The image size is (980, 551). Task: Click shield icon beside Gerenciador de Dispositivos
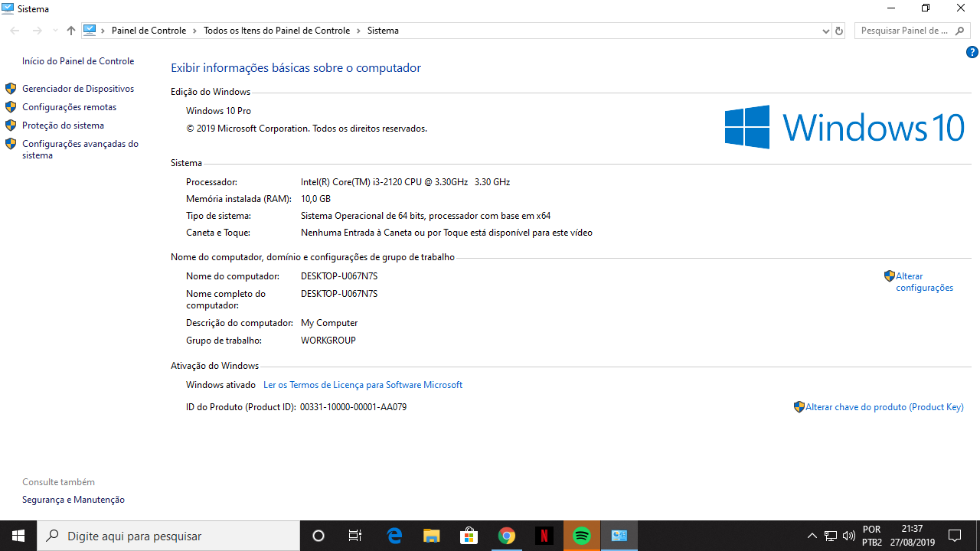(11, 89)
